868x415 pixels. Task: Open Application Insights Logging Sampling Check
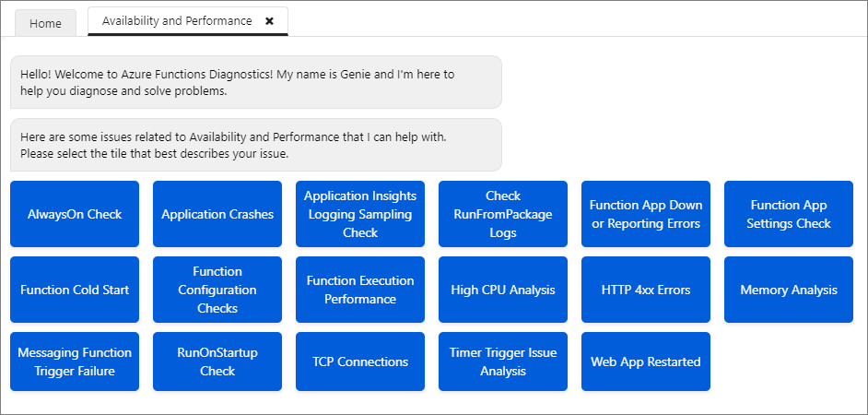click(360, 214)
